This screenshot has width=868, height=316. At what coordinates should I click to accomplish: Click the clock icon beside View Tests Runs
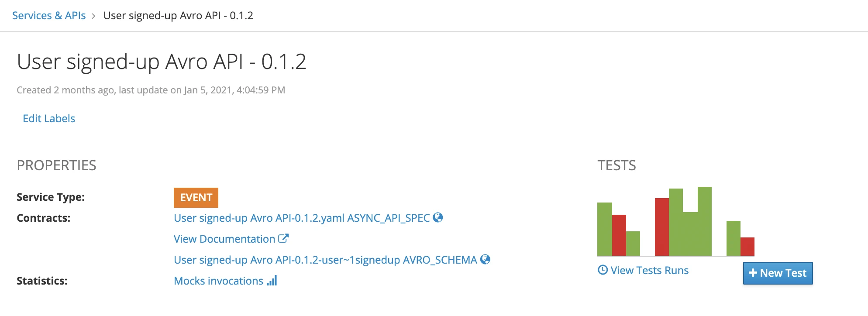click(x=603, y=270)
